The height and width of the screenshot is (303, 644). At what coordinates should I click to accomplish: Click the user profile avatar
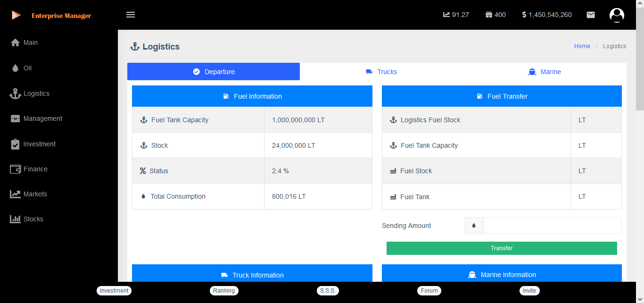[x=617, y=15]
